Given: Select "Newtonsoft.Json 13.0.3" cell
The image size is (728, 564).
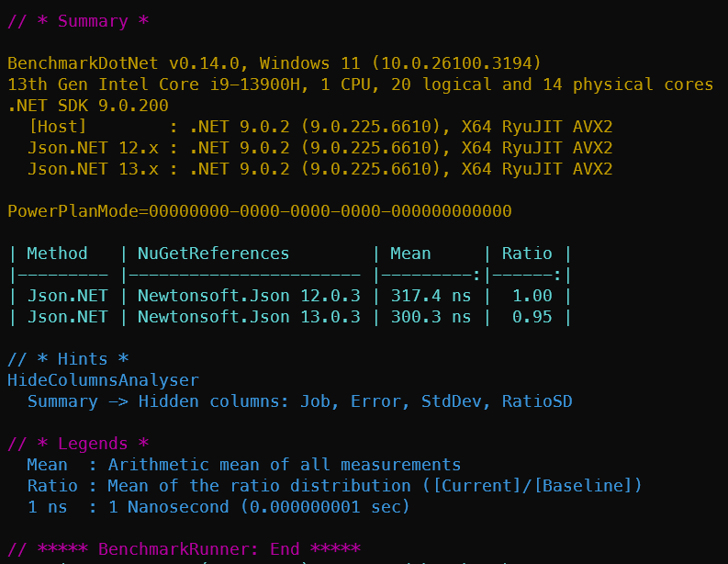Looking at the screenshot, I should [249, 317].
